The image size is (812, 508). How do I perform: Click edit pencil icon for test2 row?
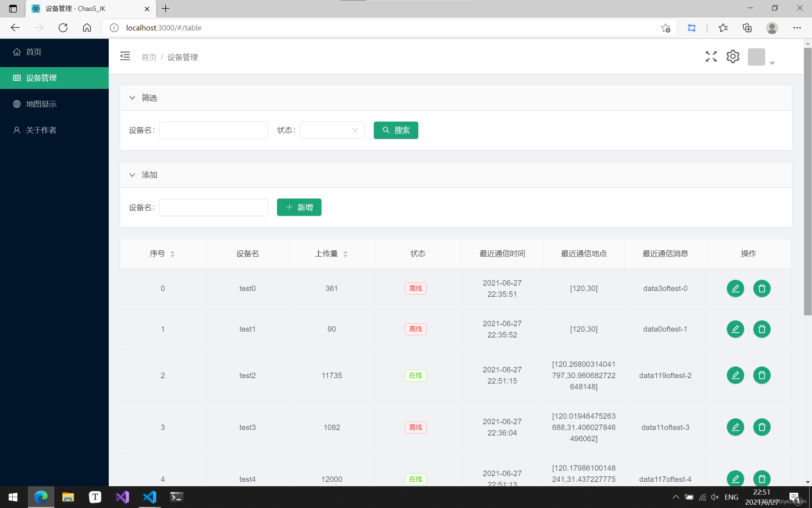(x=735, y=375)
